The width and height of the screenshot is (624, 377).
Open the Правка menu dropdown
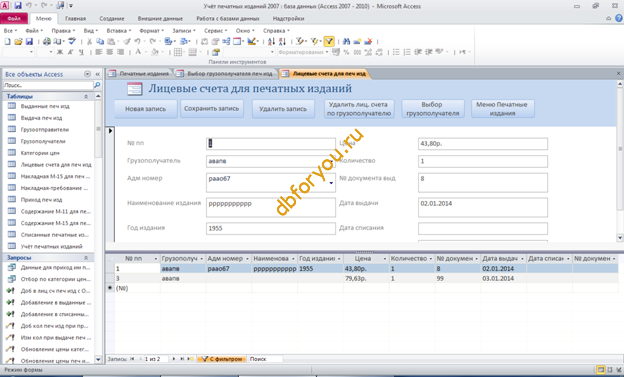[63, 31]
